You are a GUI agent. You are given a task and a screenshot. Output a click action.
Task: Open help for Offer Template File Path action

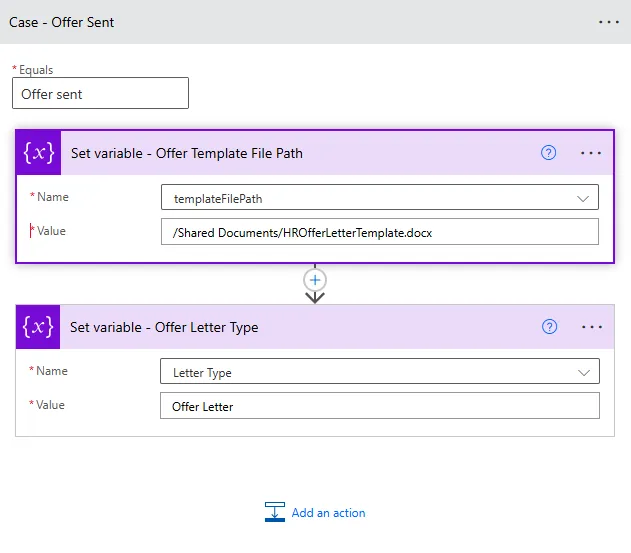tap(548, 153)
